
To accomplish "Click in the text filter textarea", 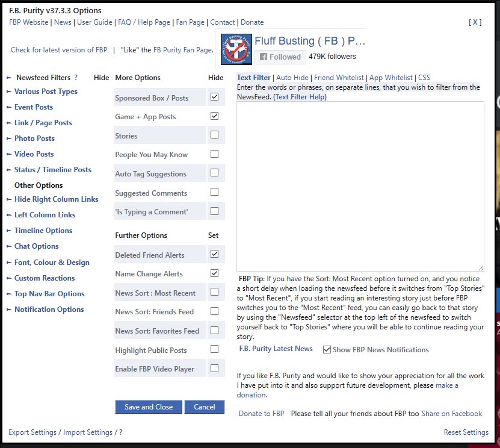I will (x=360, y=186).
